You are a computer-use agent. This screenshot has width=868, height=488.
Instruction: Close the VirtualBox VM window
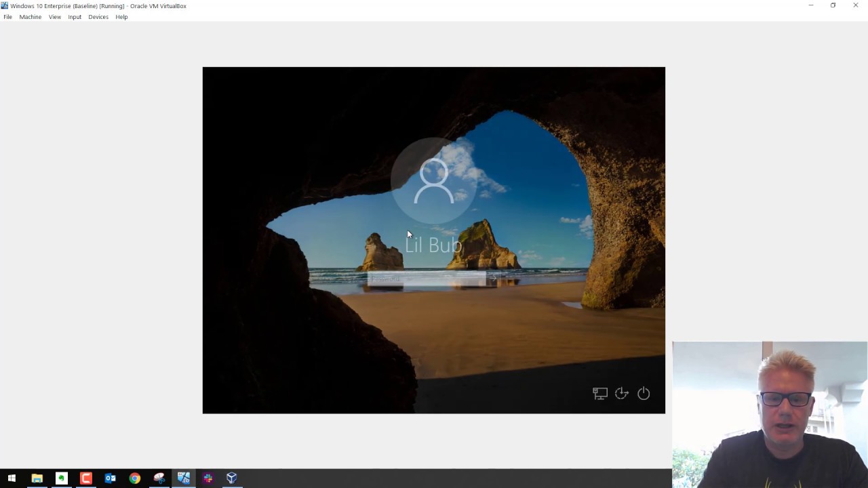point(856,5)
